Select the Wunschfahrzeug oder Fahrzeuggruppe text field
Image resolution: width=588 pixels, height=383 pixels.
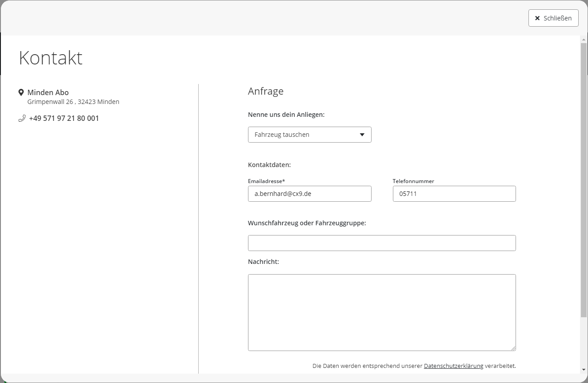point(381,243)
